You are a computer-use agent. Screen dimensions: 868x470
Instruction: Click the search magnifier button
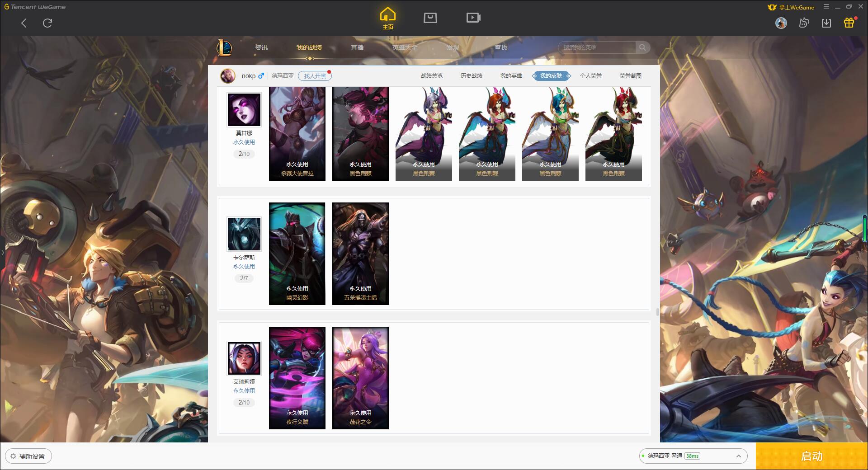pos(642,47)
